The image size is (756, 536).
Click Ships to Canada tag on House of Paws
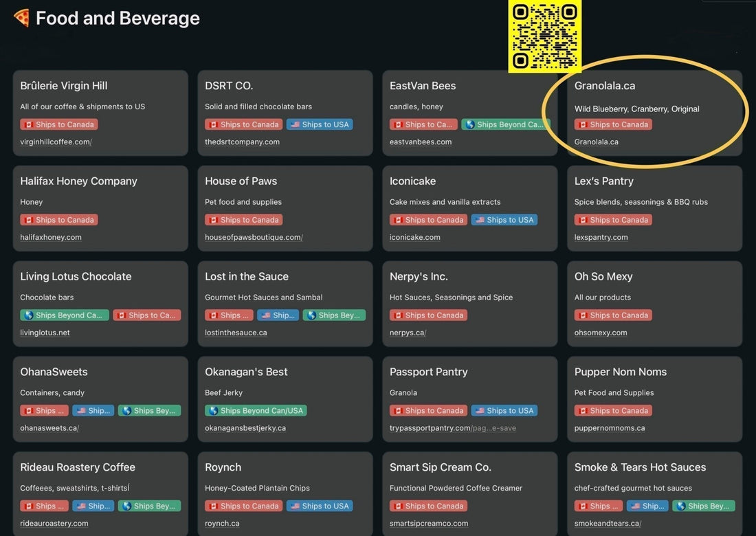click(243, 220)
